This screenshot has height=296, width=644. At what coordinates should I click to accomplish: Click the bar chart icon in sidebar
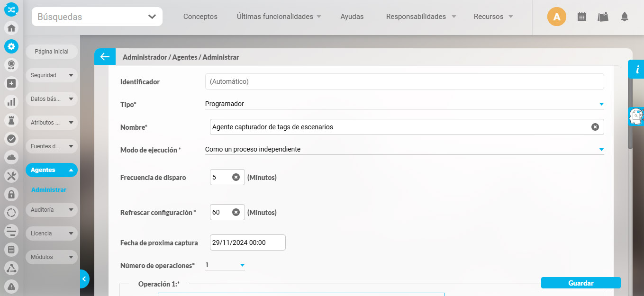click(x=11, y=102)
